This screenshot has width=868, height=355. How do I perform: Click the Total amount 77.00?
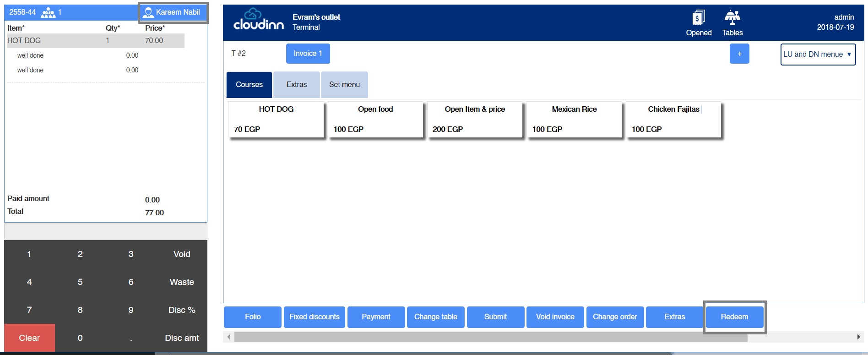(154, 213)
